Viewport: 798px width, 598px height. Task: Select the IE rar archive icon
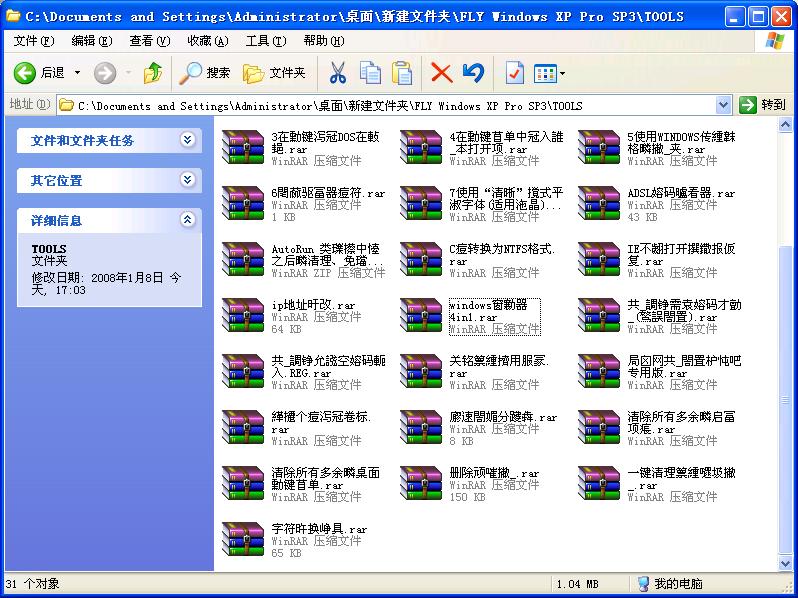[x=599, y=259]
